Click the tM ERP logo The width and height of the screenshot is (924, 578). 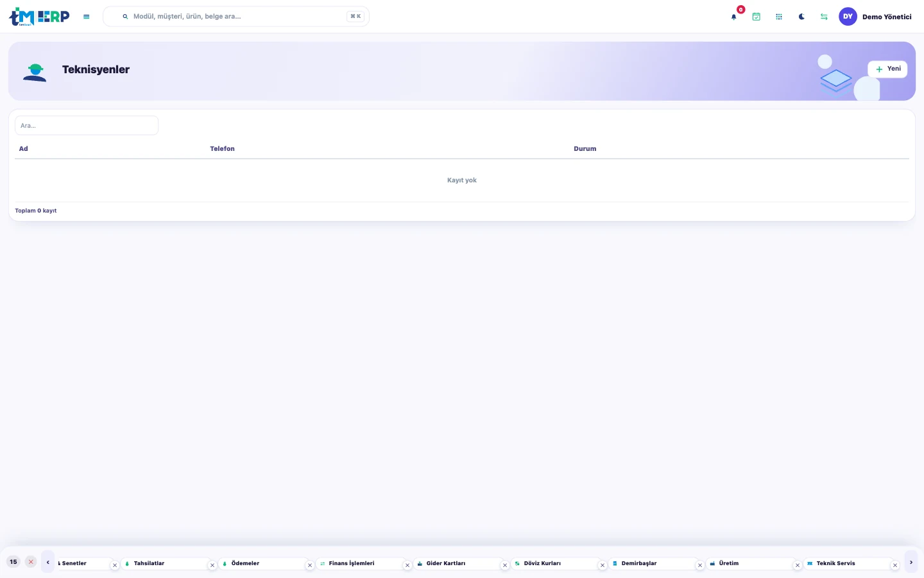click(x=39, y=17)
